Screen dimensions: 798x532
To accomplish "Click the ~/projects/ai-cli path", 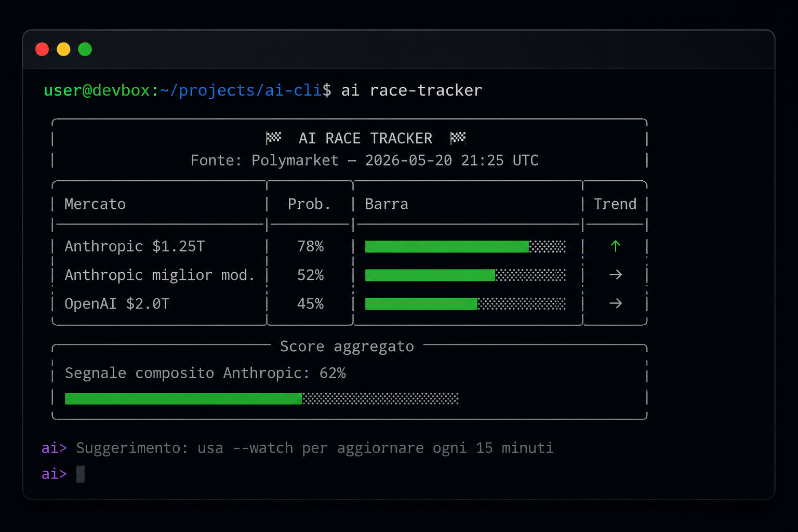I will (x=241, y=90).
